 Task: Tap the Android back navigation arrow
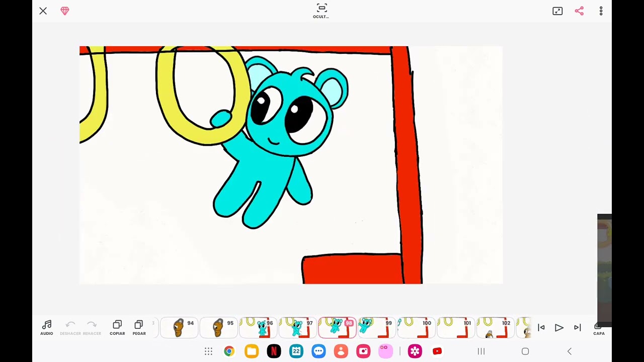pos(570,351)
